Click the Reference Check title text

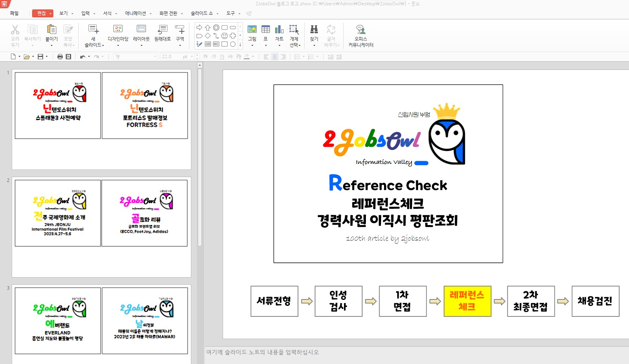388,184
